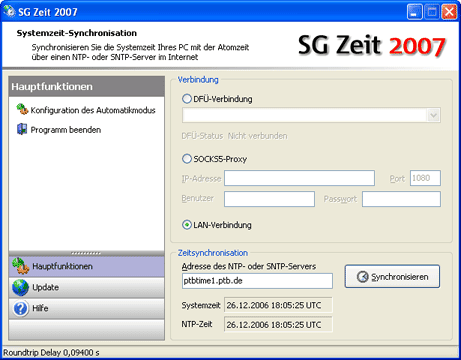Image resolution: width=461 pixels, height=360 pixels.
Task: Click Roundtrip Delay status bar text
Action: point(51,352)
